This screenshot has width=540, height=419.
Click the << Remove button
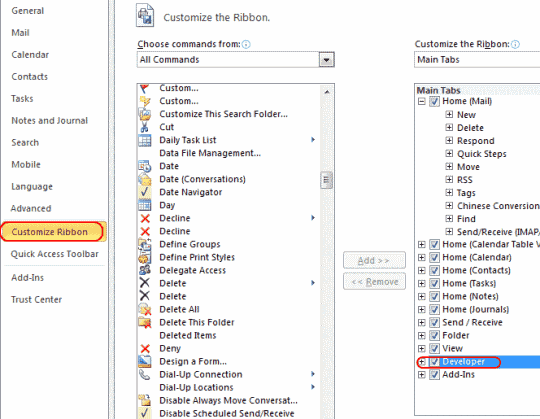[x=374, y=282]
